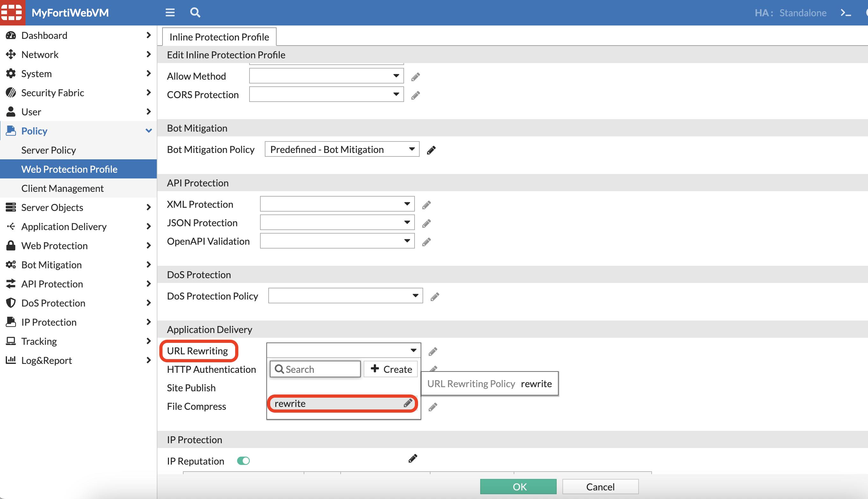
Task: Click the Policy sidebar icon
Action: (x=11, y=131)
